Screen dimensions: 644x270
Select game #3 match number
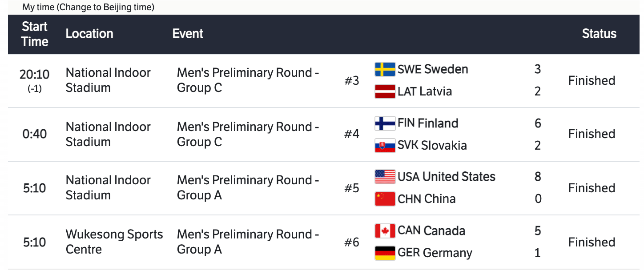[x=352, y=81]
